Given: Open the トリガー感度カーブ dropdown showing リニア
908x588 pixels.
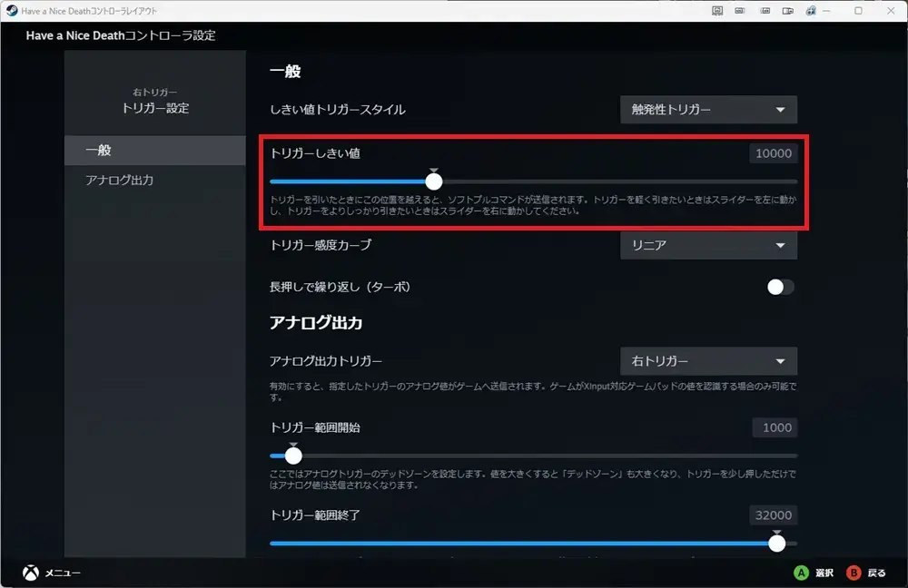Looking at the screenshot, I should pos(708,245).
